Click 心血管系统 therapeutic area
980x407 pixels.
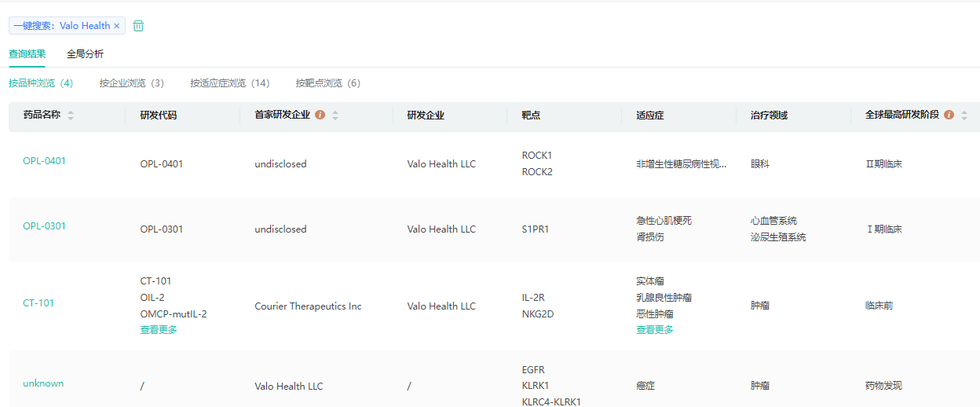pos(773,221)
